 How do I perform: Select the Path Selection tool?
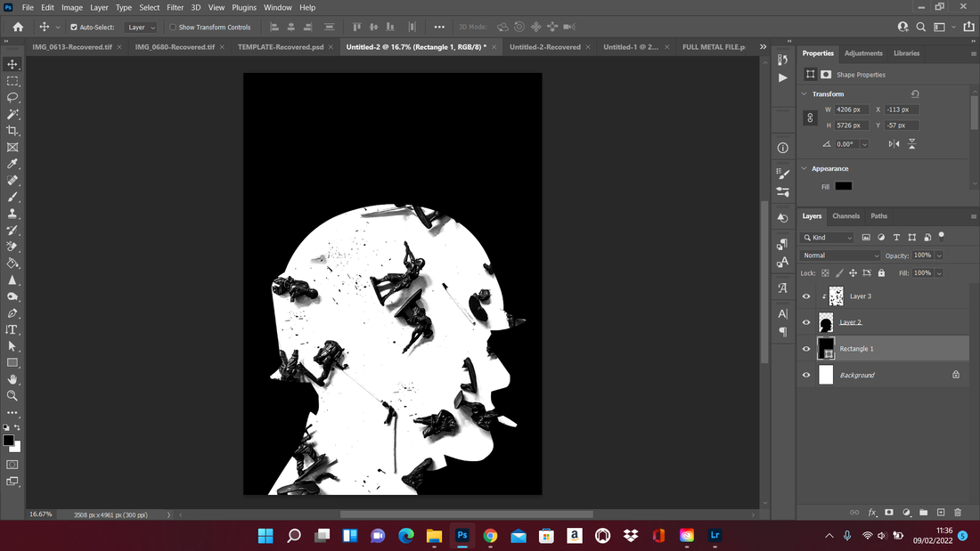click(x=12, y=346)
